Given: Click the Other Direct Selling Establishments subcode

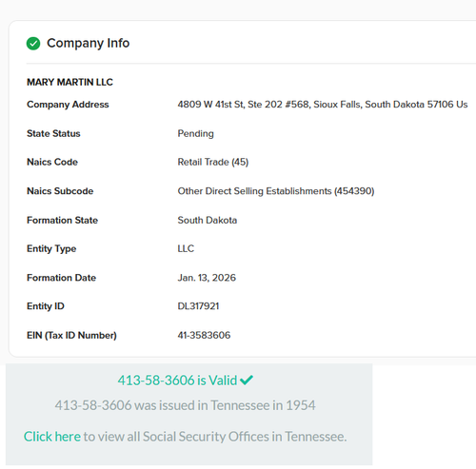Looking at the screenshot, I should click(x=276, y=191).
